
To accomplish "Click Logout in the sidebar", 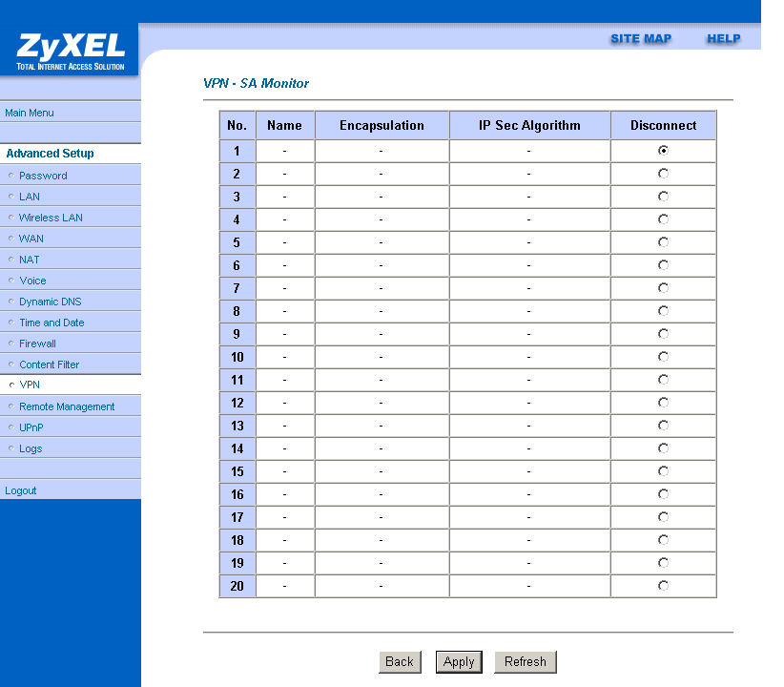I will point(20,490).
